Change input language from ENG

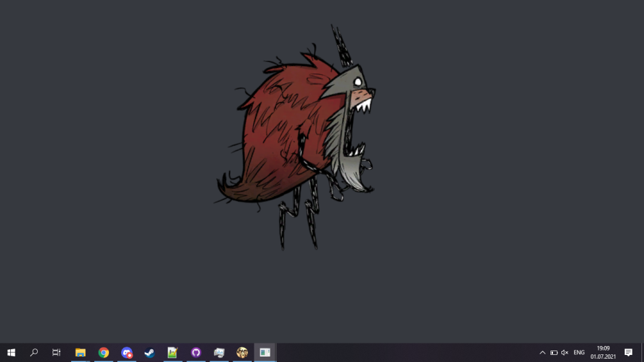click(579, 352)
